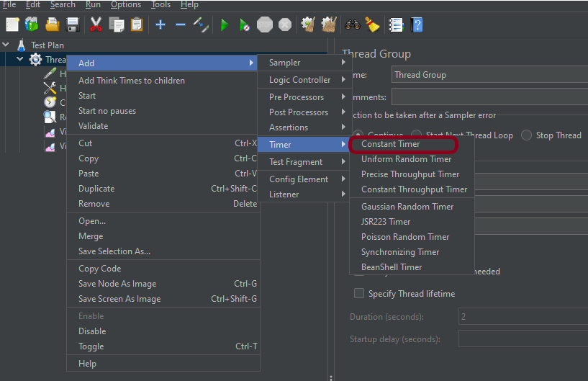Enable Specify Thread lifetime checkbox

point(359,294)
